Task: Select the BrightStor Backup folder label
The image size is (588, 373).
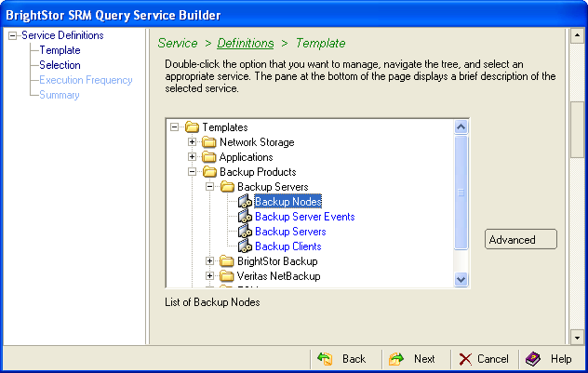Action: click(277, 261)
